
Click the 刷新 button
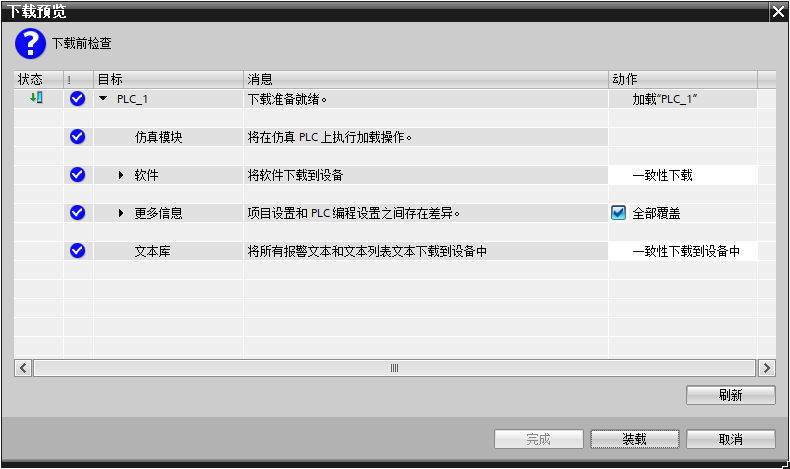731,395
